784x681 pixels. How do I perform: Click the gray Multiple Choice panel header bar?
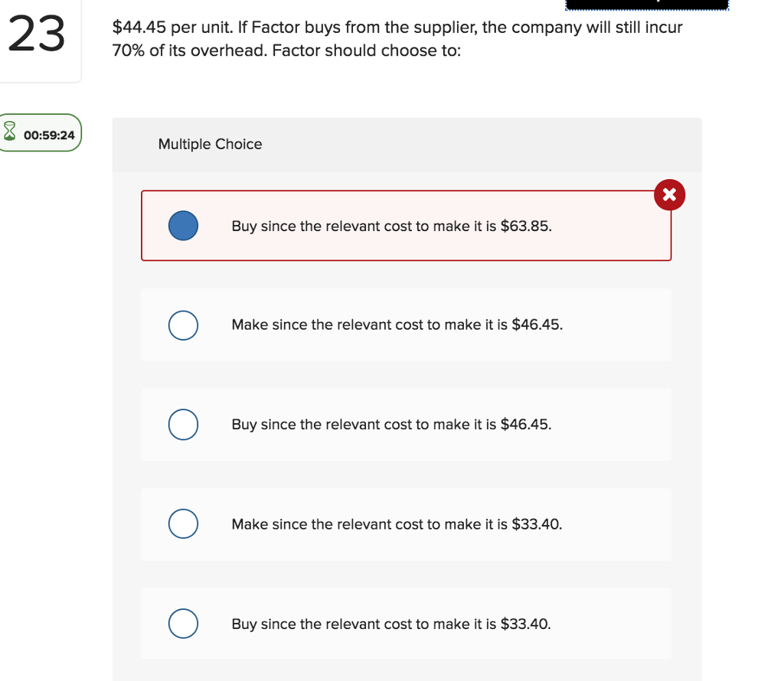click(407, 144)
